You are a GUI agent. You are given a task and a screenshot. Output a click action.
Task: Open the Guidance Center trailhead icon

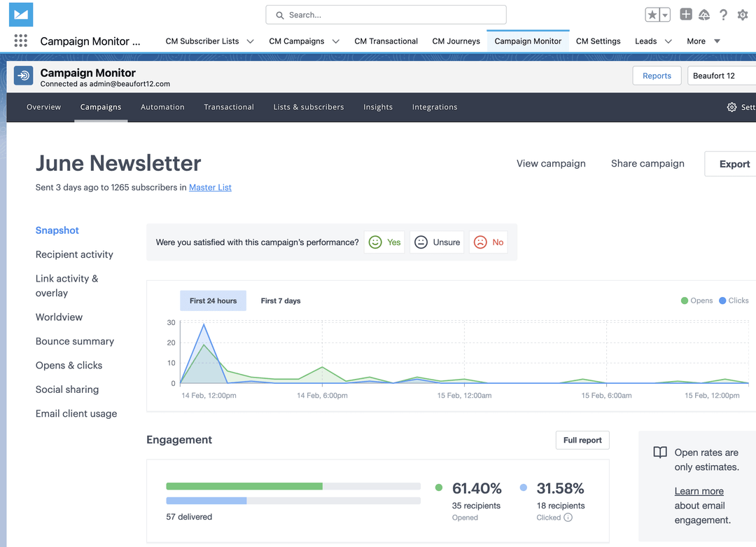click(704, 14)
